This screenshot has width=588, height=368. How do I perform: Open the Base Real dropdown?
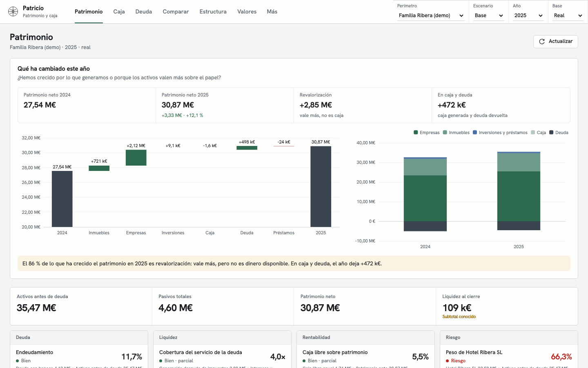point(568,16)
